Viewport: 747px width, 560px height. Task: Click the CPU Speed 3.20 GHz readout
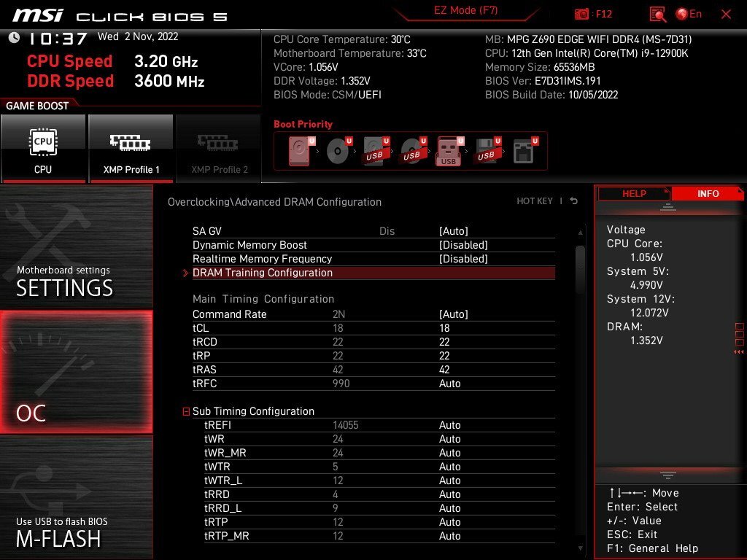[x=112, y=61]
